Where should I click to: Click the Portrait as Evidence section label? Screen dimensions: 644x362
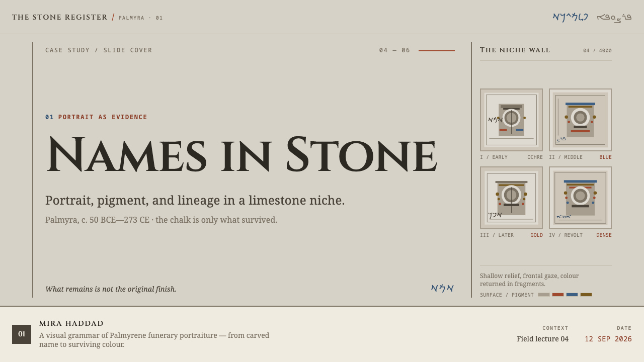(x=103, y=117)
